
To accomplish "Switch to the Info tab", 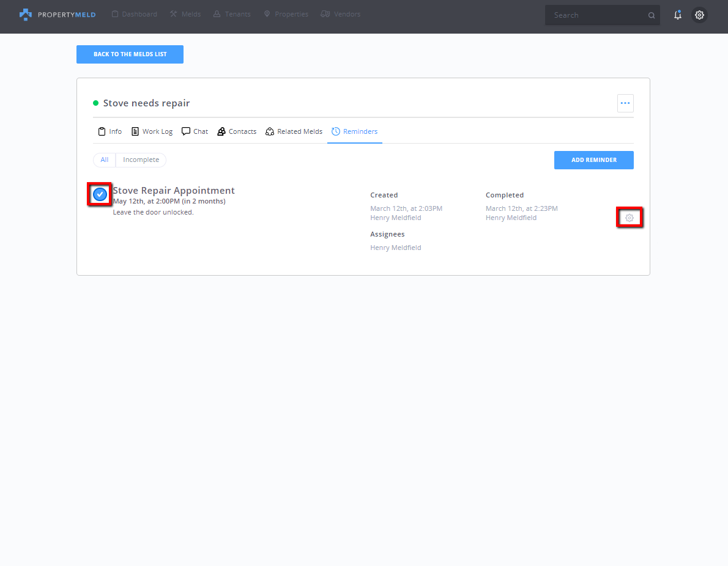I will [110, 131].
